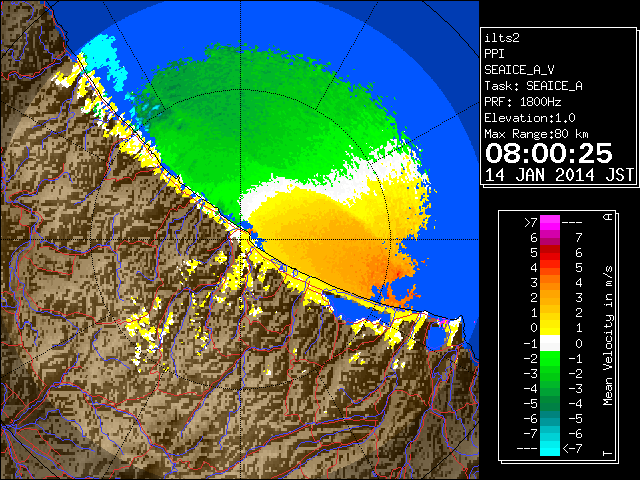
Task: Click the 'Mean Velocity in m/s' legend title
Action: 608,336
